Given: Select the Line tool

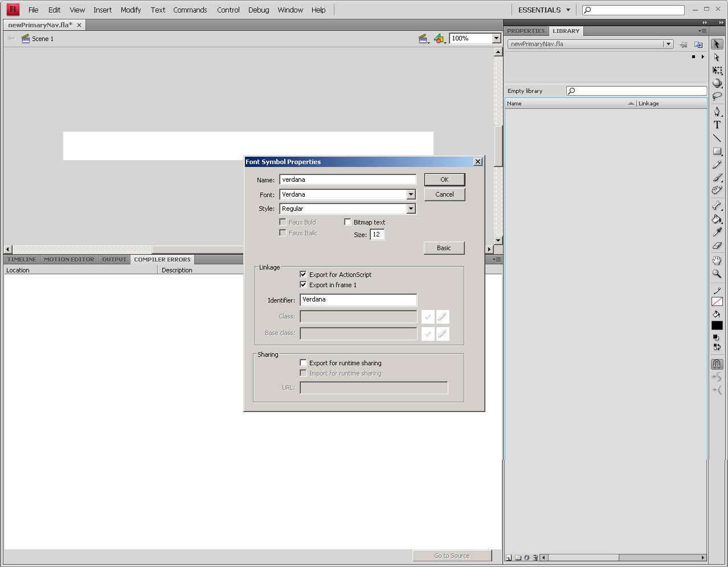Looking at the screenshot, I should (x=717, y=138).
